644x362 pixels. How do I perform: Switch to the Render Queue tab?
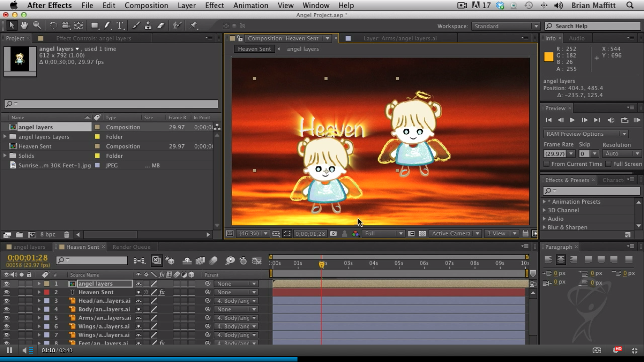[x=132, y=247]
